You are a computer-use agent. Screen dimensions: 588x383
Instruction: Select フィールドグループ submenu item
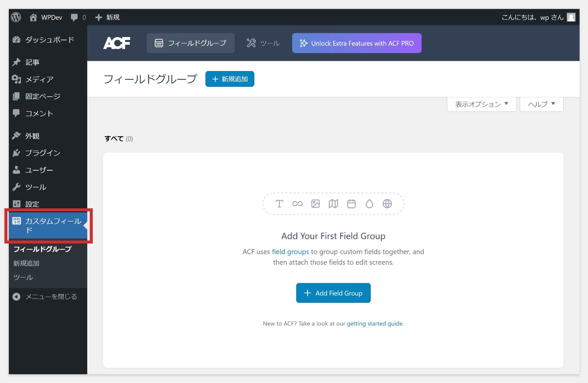pyautogui.click(x=43, y=249)
